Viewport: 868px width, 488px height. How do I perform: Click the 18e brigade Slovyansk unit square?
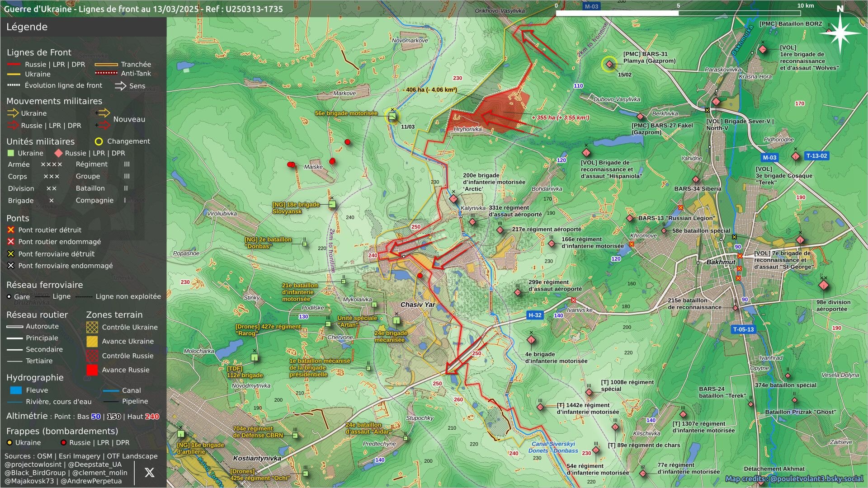click(332, 204)
